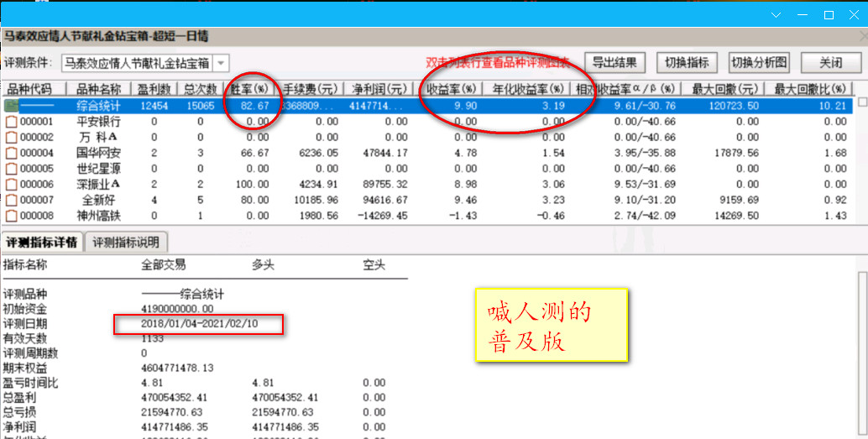868x439 pixels.
Task: Click the 有效天数 label
Action: [25, 338]
